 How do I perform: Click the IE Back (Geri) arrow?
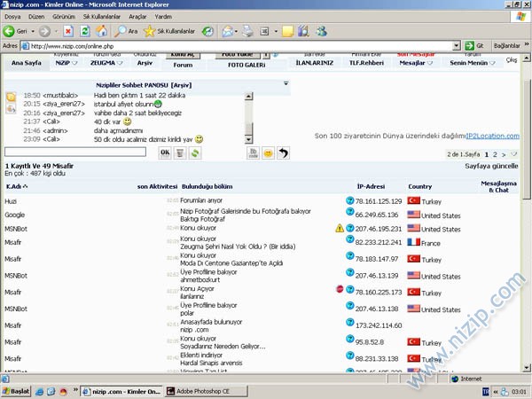coord(9,31)
